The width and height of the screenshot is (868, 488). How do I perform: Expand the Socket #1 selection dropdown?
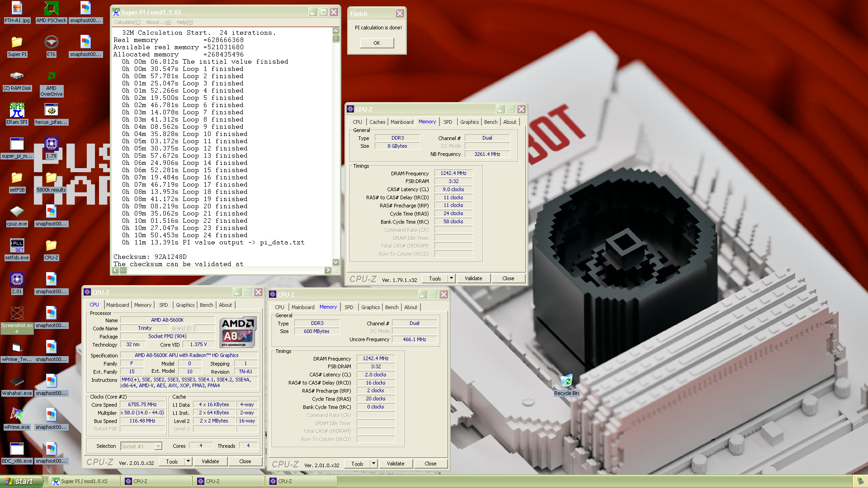click(158, 446)
